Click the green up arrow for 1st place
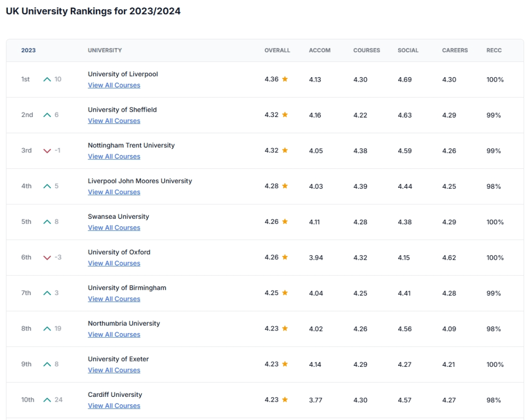 pos(47,79)
